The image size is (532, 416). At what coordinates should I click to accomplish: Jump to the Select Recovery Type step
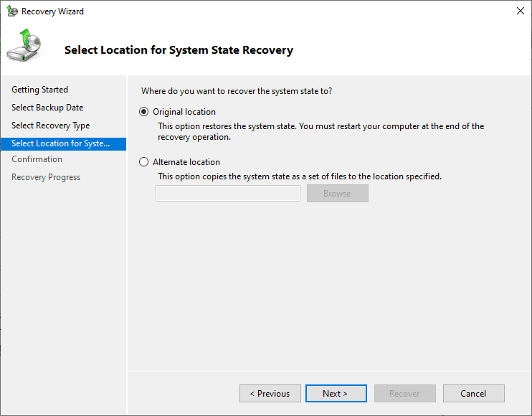(x=50, y=126)
